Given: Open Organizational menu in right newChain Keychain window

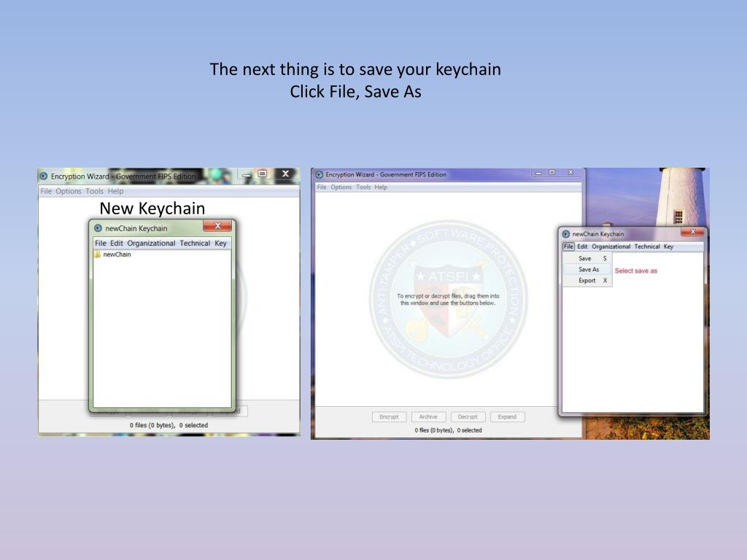Looking at the screenshot, I should click(x=611, y=246).
